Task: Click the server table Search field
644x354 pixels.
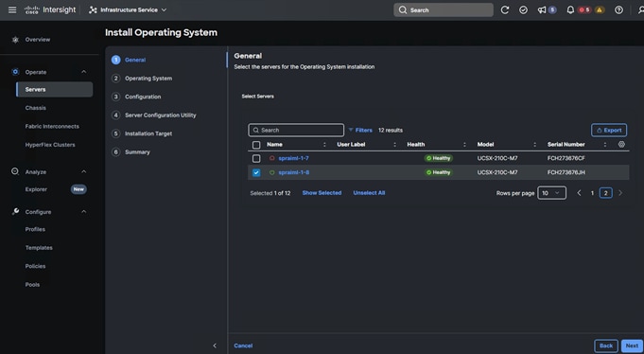Action: coord(296,130)
